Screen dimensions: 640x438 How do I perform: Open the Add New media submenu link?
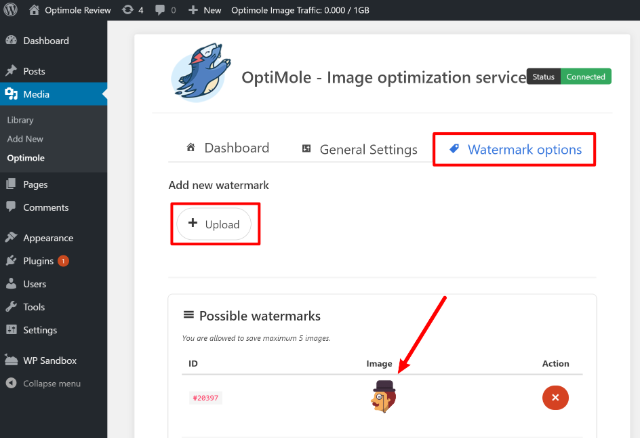[x=25, y=139]
